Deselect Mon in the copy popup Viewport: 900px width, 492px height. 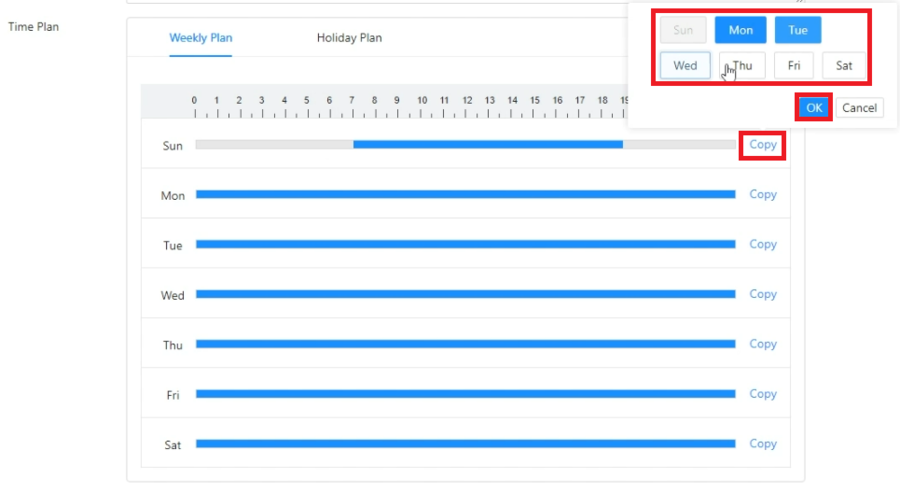(x=740, y=30)
